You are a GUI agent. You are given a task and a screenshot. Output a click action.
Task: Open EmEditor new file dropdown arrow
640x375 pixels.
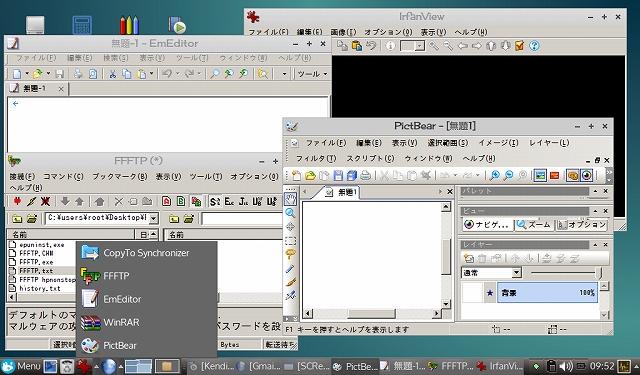tap(27, 74)
